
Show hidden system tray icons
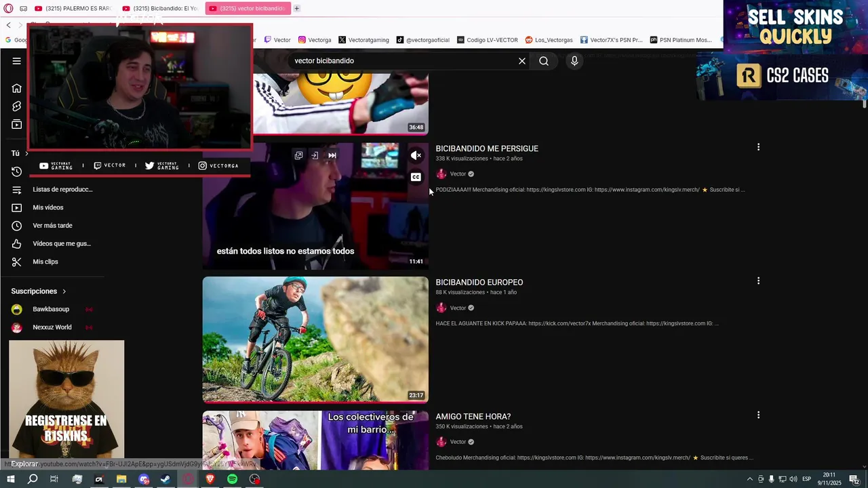[x=749, y=479]
